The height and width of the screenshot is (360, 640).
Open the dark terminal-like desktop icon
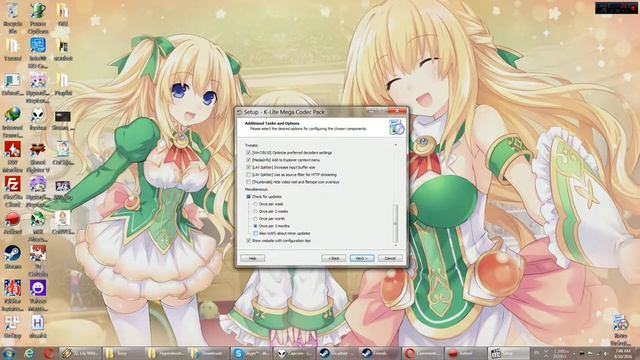point(62,119)
